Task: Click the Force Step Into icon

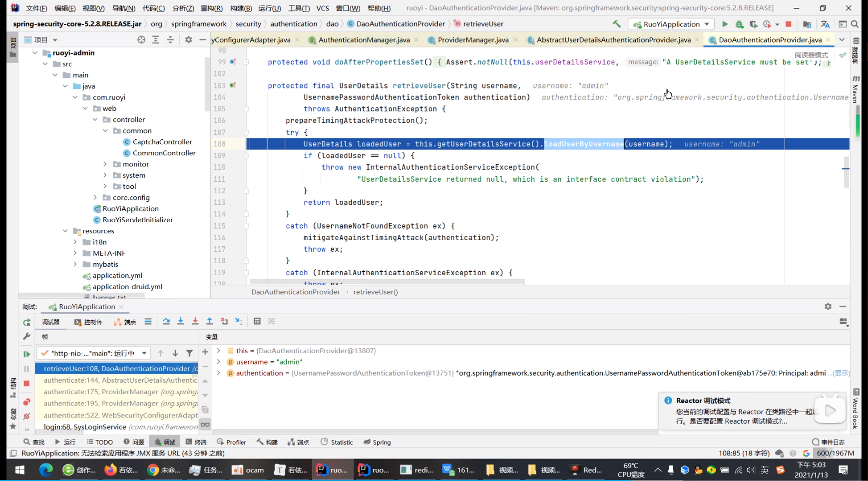Action: tap(195, 321)
